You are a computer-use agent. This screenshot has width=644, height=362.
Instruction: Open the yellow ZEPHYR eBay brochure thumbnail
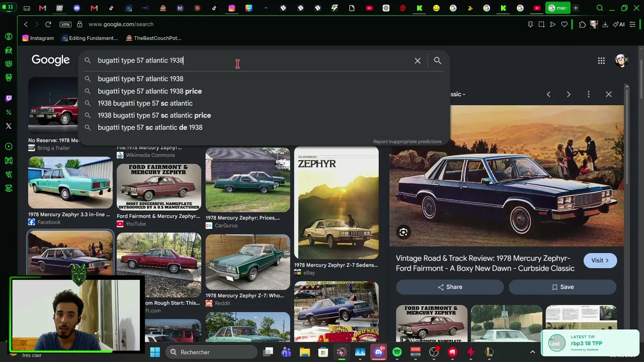click(337, 203)
